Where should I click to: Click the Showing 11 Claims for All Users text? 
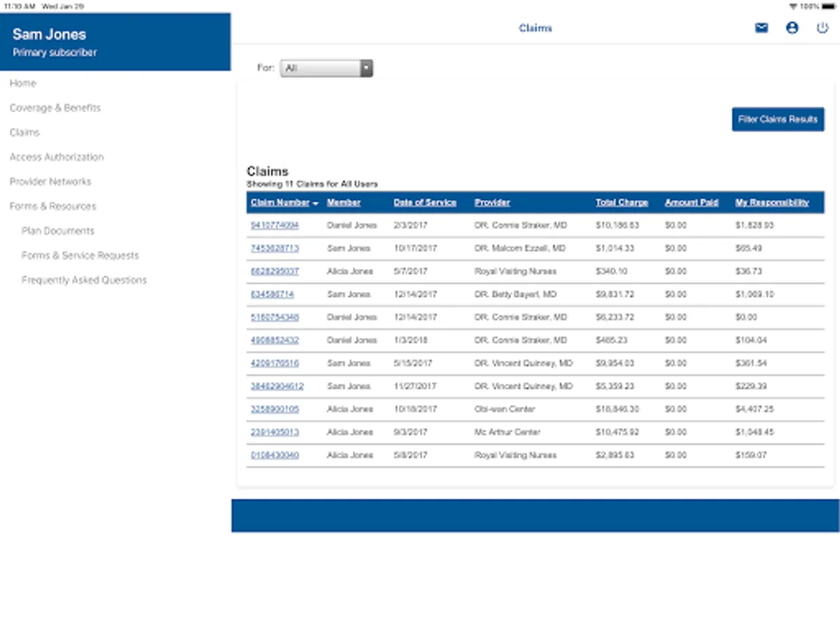[312, 184]
